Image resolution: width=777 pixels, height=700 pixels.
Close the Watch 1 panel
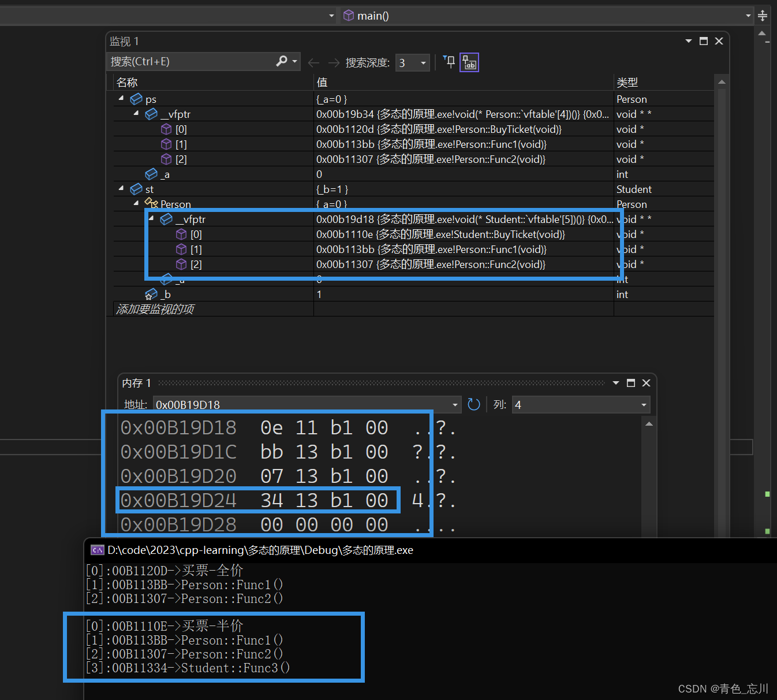click(719, 41)
